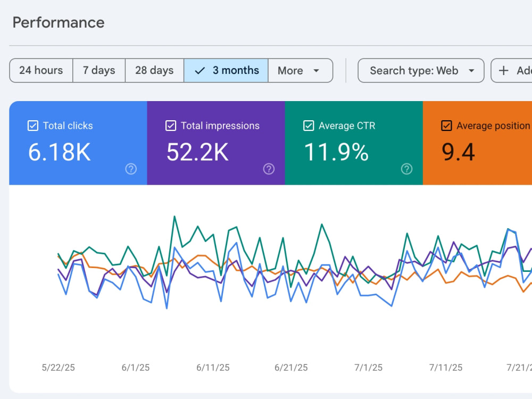The width and height of the screenshot is (532, 399).
Task: Click the dropdown arrow next to More
Action: 316,71
